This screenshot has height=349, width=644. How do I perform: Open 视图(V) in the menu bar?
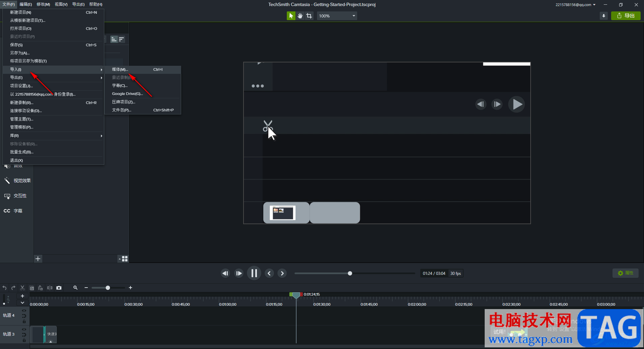(61, 4)
